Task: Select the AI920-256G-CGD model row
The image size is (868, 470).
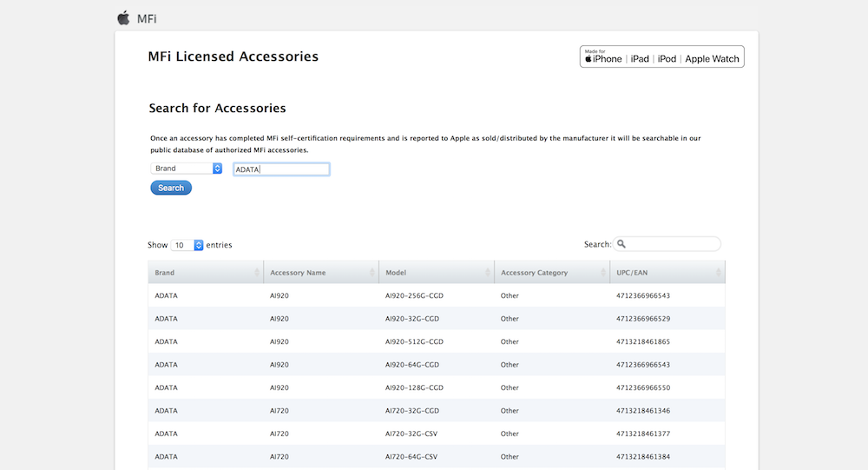Action: tap(437, 295)
